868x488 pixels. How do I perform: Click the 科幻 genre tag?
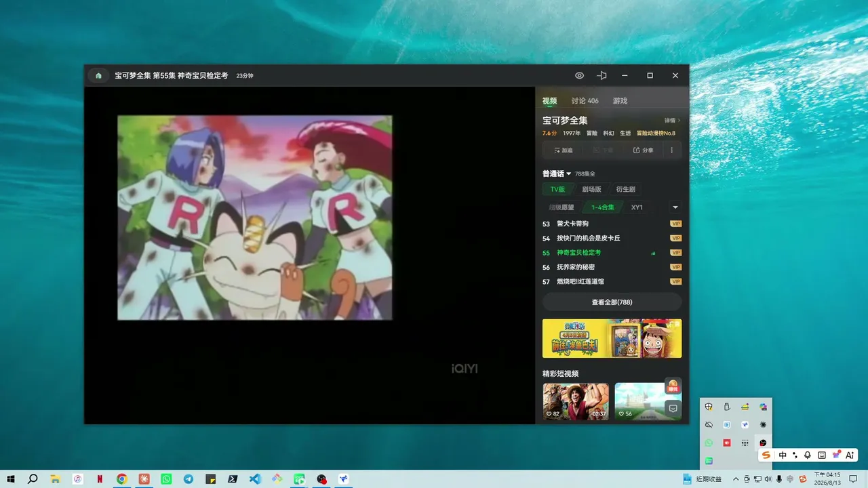click(x=609, y=134)
